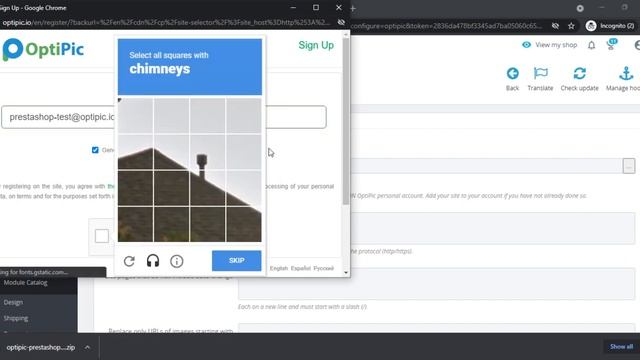The image size is (640, 360).
Task: Click Show all downloads
Action: click(621, 347)
